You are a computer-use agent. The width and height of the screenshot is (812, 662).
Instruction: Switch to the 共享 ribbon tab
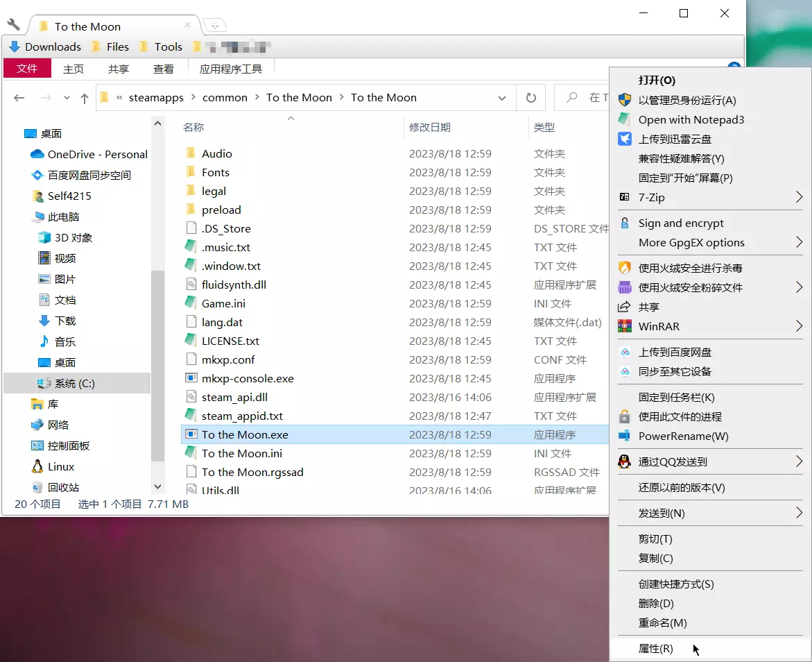coord(119,69)
